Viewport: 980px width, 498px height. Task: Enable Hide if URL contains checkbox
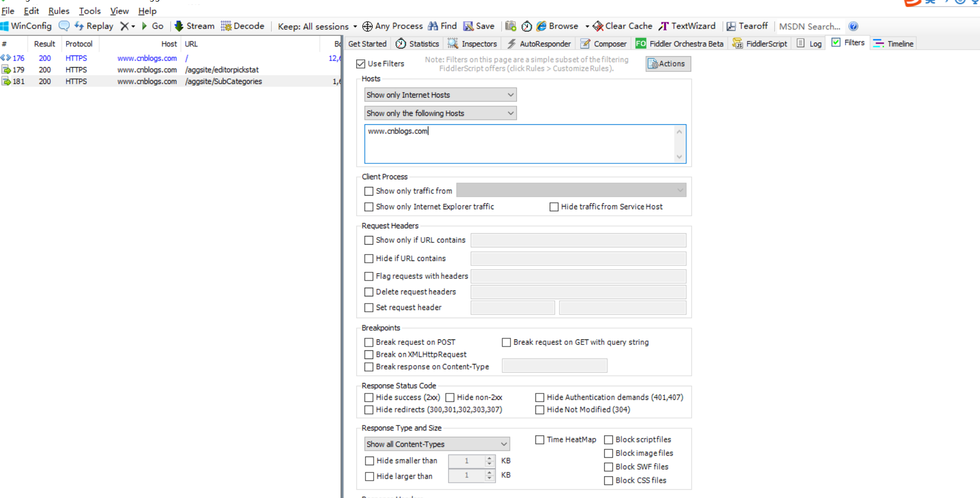pyautogui.click(x=369, y=259)
